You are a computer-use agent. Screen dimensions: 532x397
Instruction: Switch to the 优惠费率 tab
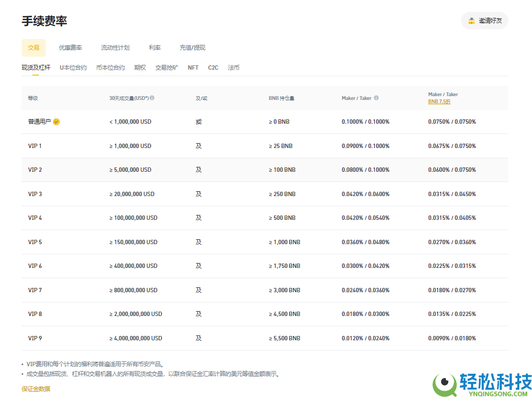coord(70,48)
